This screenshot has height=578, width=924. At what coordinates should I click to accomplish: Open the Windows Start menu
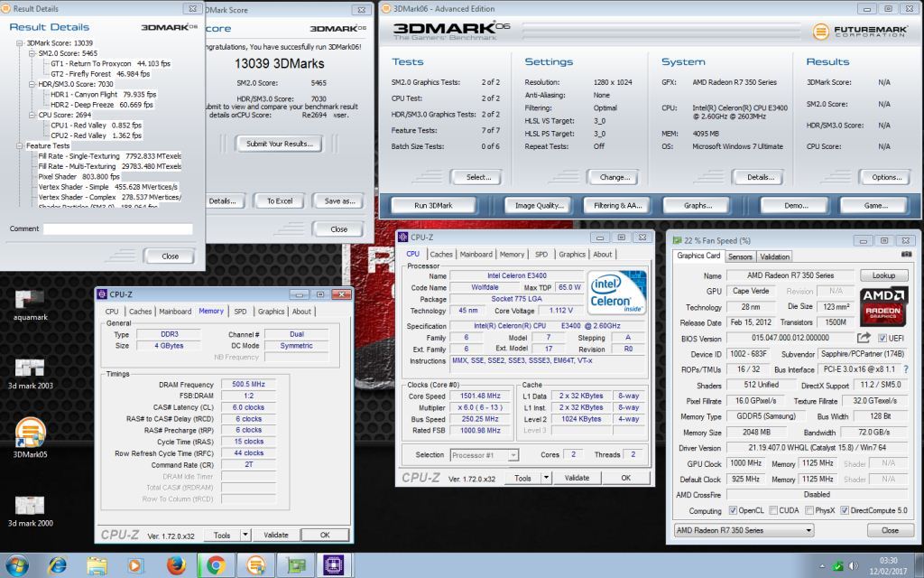16,565
